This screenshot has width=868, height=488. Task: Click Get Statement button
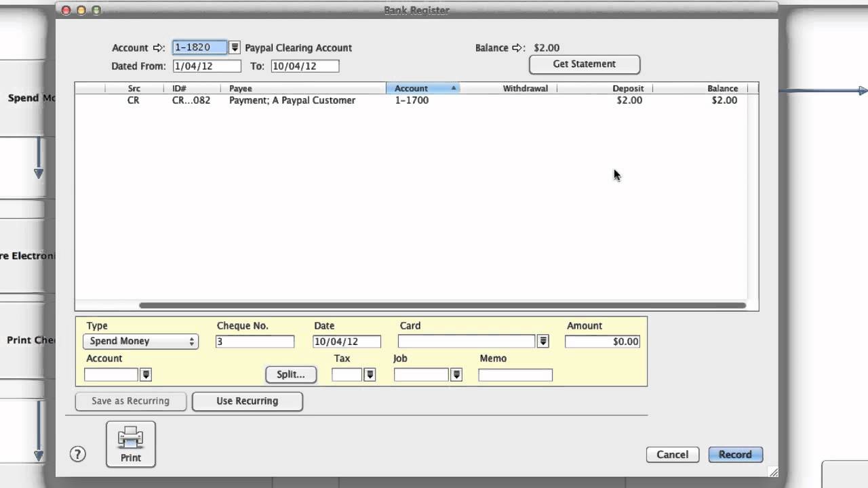click(585, 64)
